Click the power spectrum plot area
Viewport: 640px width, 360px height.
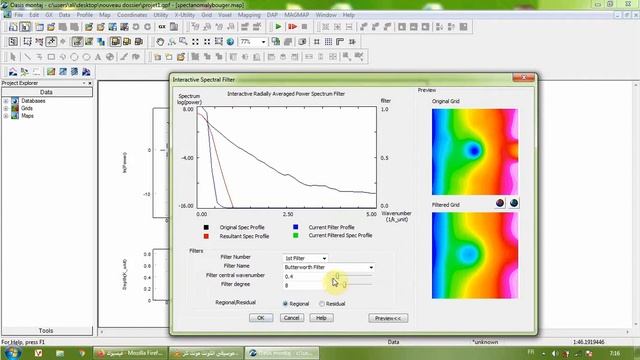(x=287, y=158)
